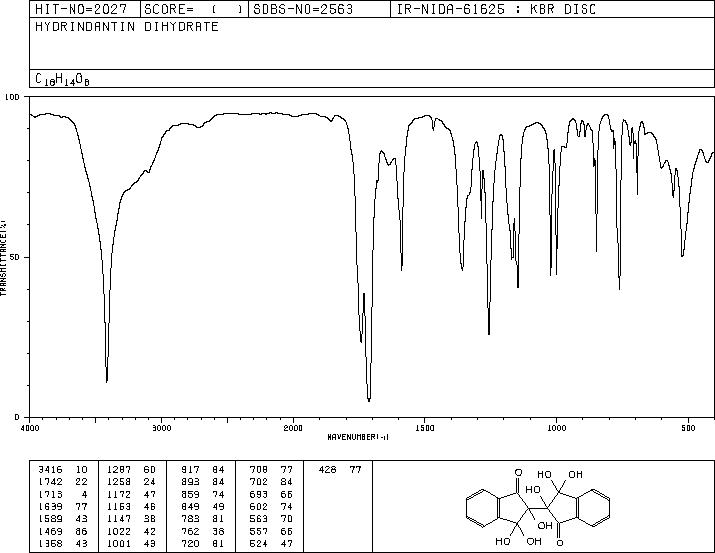Click the 1022 value in the peak table

point(119,531)
